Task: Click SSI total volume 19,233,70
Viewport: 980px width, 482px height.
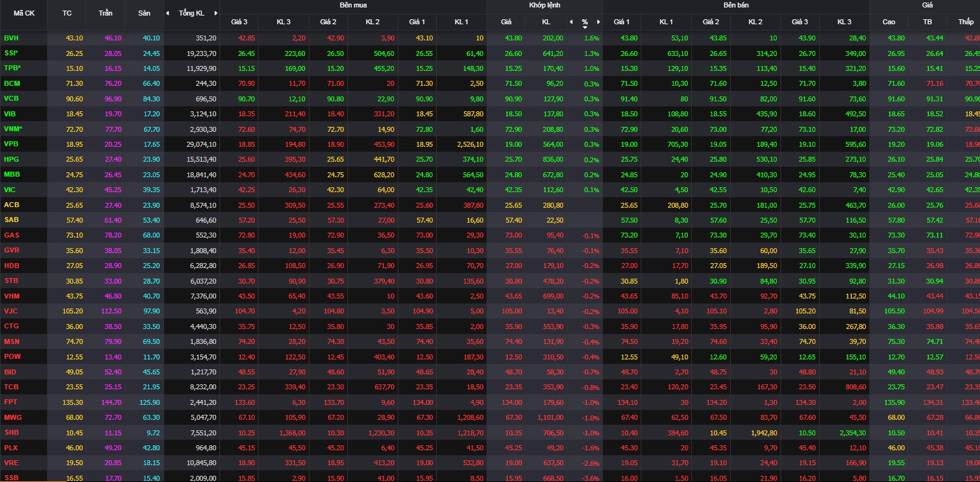Action: click(x=201, y=53)
